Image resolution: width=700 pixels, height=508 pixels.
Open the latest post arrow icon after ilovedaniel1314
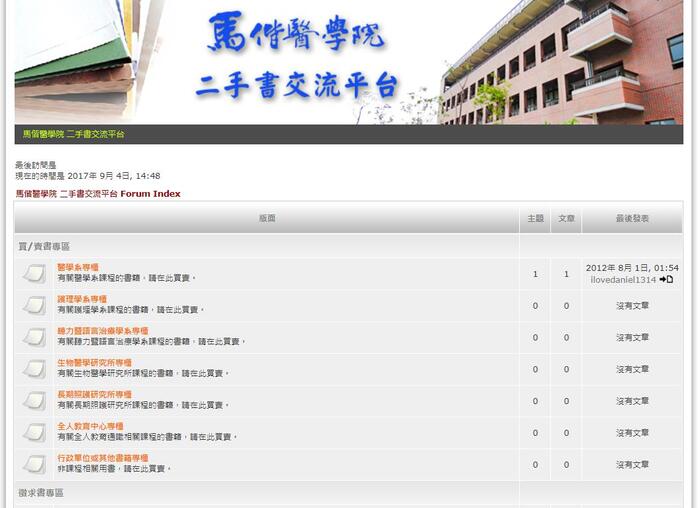(x=666, y=279)
